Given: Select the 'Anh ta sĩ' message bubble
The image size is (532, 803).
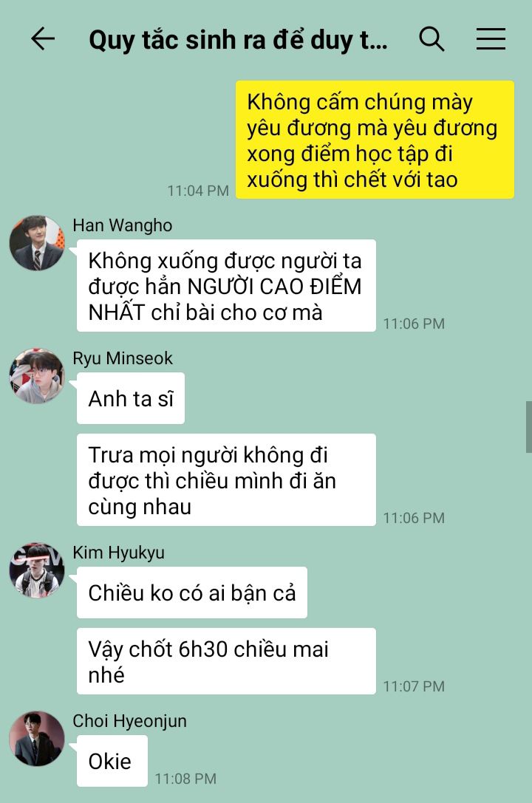Looking at the screenshot, I should pyautogui.click(x=131, y=398).
